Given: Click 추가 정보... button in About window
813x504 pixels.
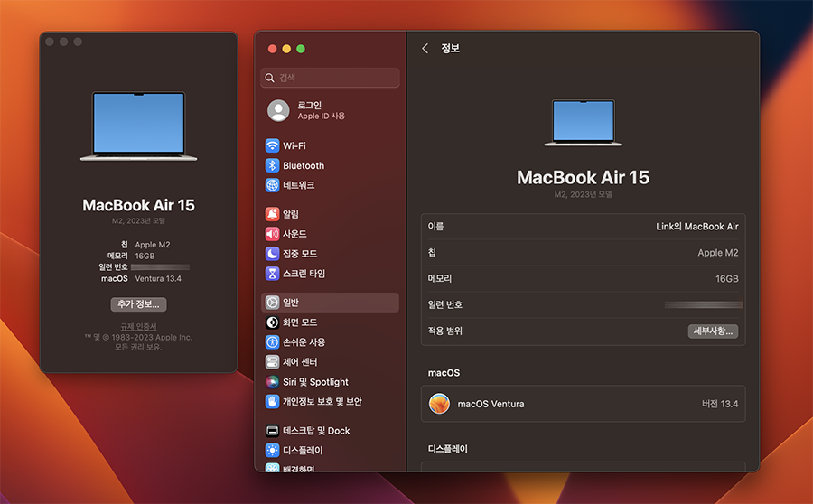Looking at the screenshot, I should (x=138, y=304).
